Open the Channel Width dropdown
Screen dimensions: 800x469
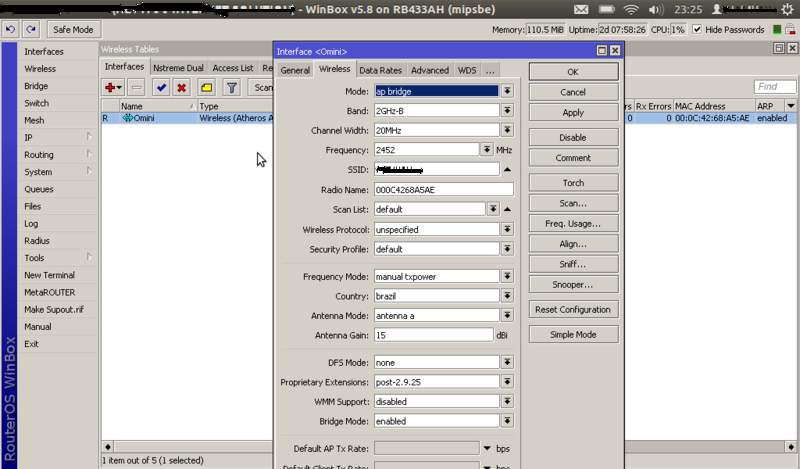coord(507,130)
